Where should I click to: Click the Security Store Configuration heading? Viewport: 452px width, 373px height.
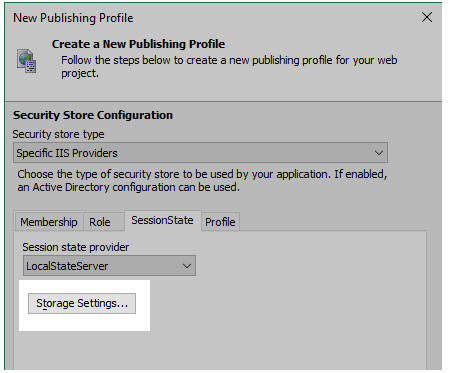[x=93, y=115]
